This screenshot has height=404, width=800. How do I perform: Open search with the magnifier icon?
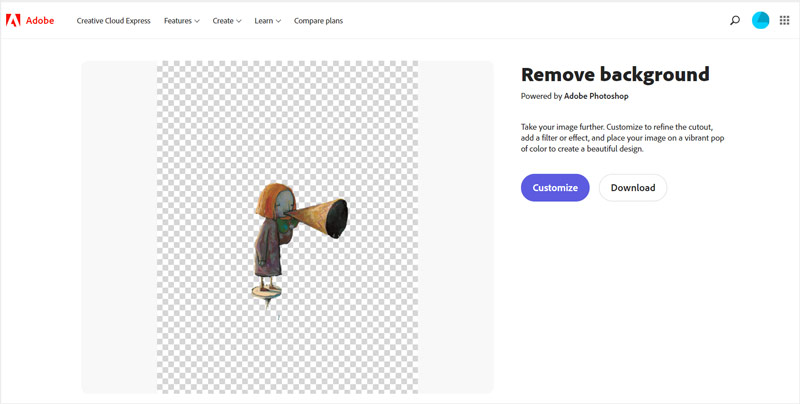(x=735, y=20)
